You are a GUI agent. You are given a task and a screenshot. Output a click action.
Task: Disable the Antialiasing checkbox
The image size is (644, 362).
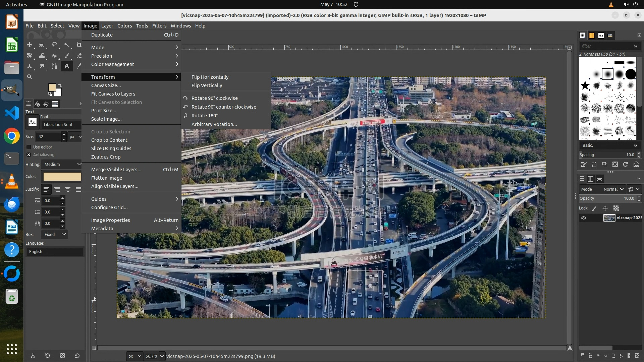[x=29, y=155]
